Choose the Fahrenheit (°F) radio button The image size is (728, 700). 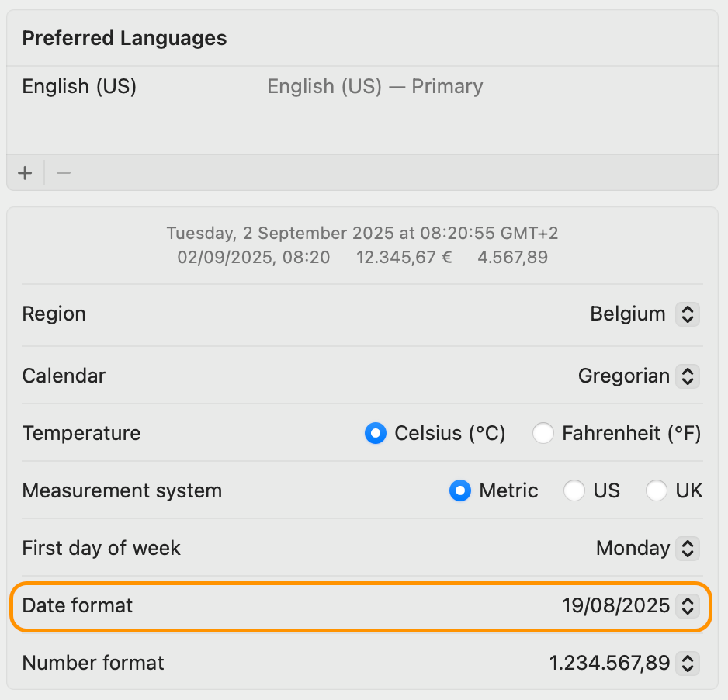543,433
